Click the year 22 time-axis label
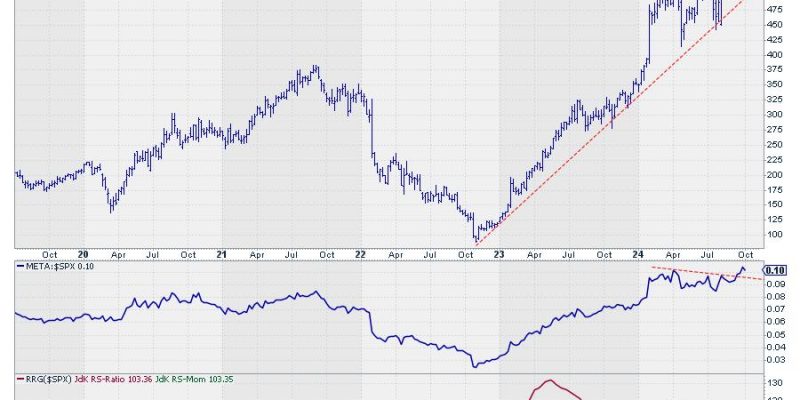Screen dimensions: 800x400 click(x=360, y=255)
